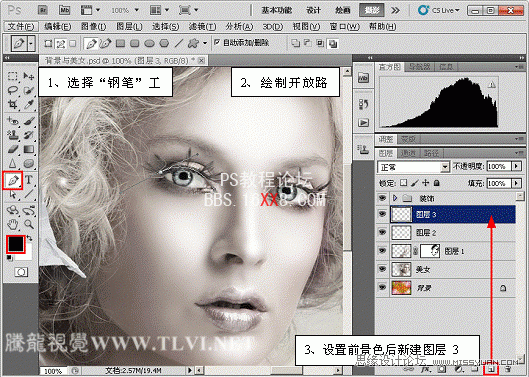Select the Path Selection tool
The image size is (529, 377).
(12, 195)
